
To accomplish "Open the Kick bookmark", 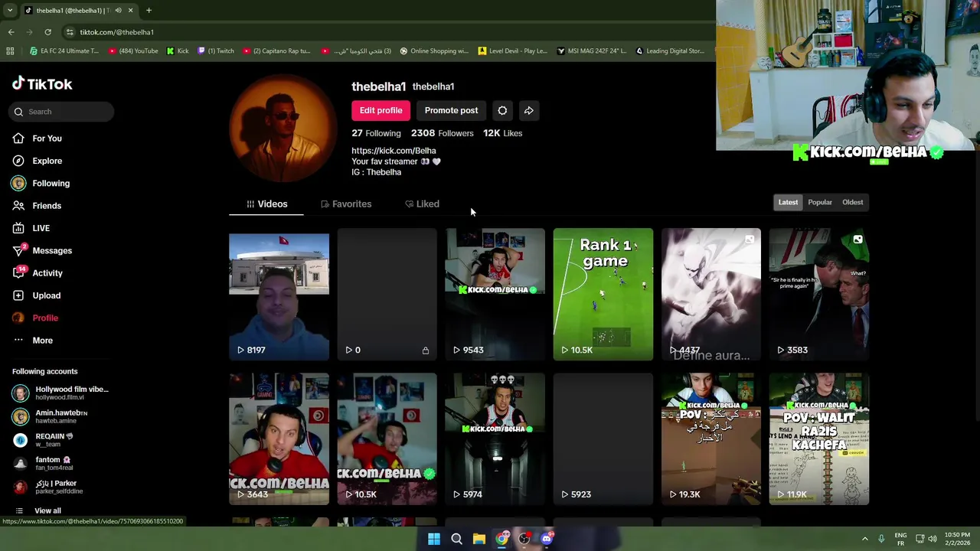I will click(x=178, y=51).
